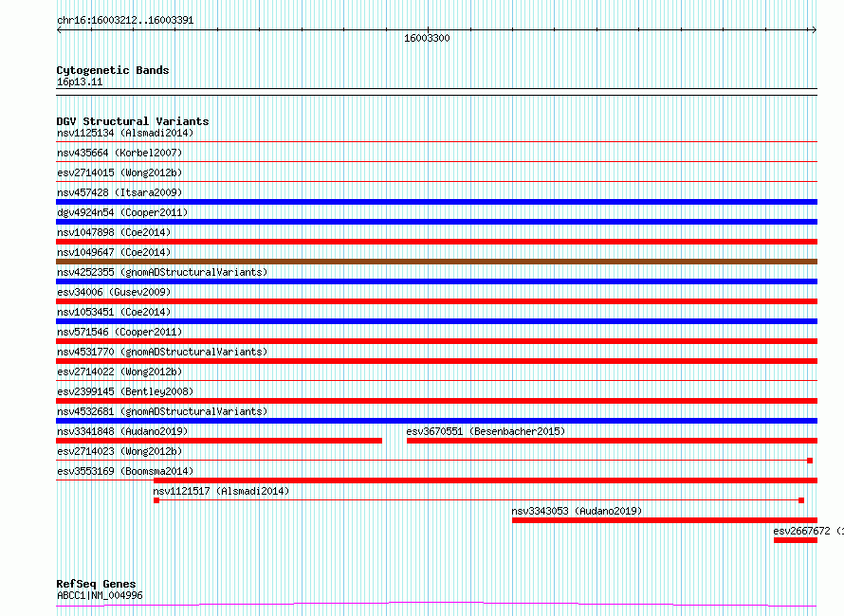The image size is (844, 616).
Task: Select the esv2714015 (Wong2012b) variant label
Action: pos(119,172)
